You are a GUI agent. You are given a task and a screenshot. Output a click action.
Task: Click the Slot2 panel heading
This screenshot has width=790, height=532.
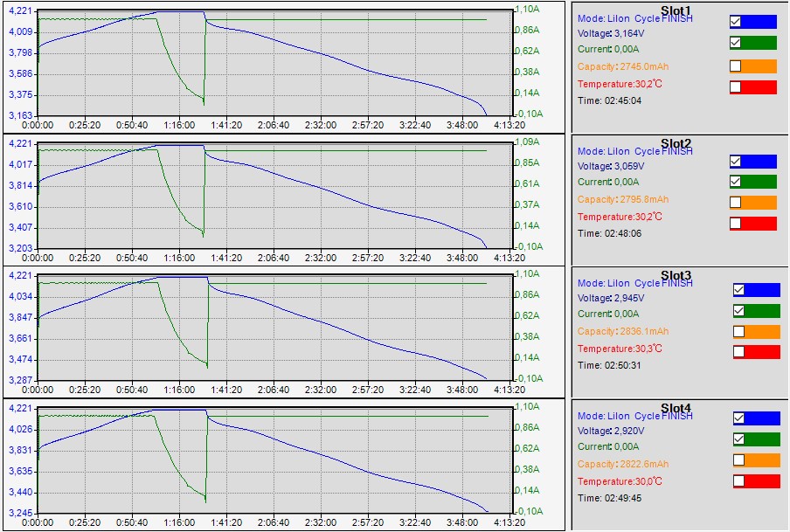(x=676, y=143)
